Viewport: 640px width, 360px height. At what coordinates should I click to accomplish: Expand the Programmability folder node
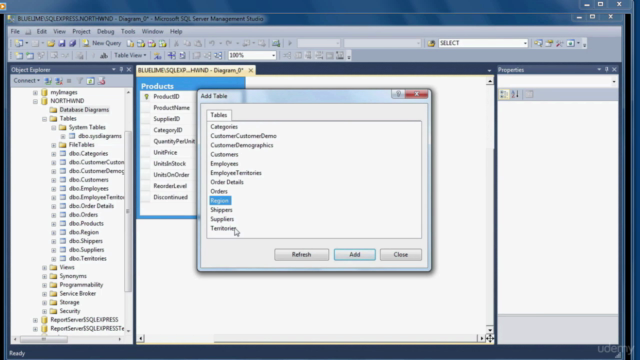click(x=44, y=285)
